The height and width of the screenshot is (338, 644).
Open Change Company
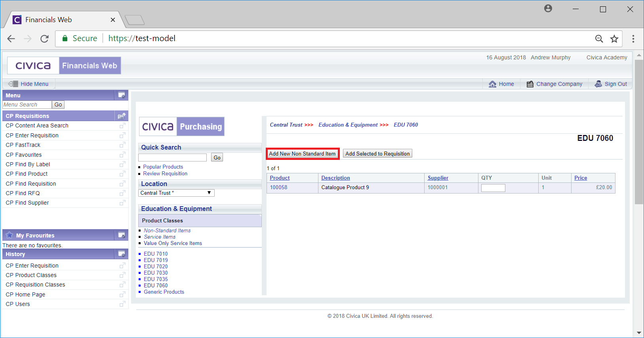[554, 84]
